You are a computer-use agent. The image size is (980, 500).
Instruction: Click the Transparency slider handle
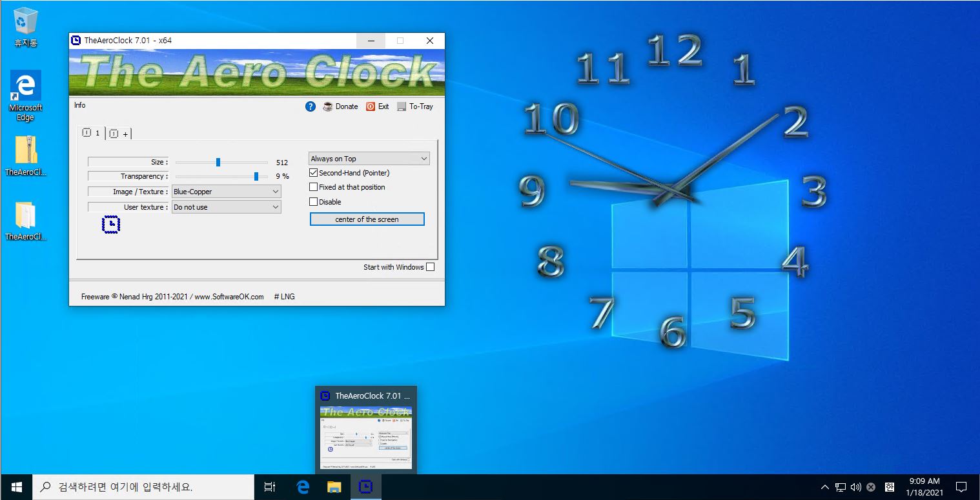point(256,176)
